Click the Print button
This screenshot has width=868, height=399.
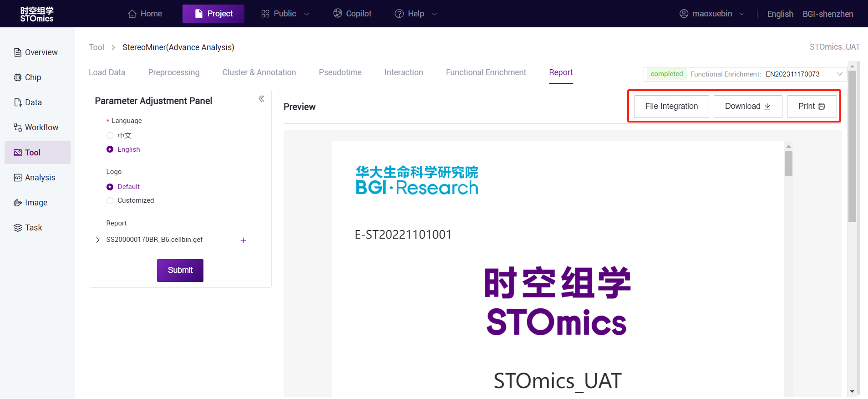[812, 107]
